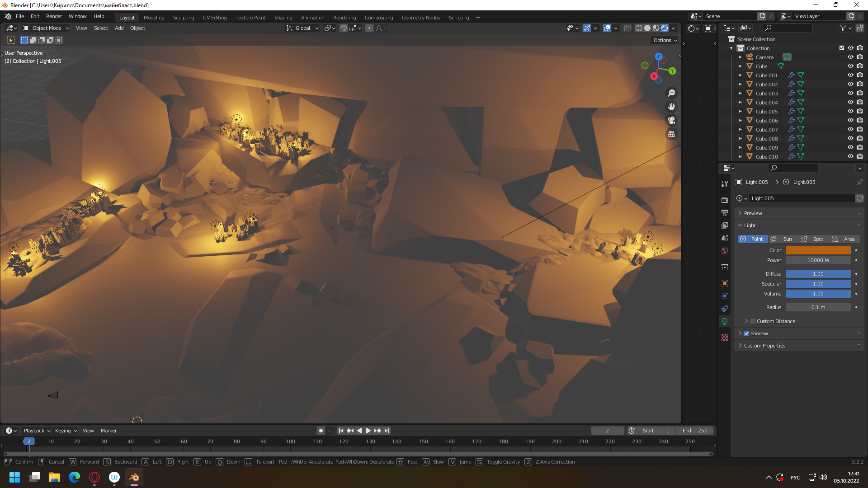Click the zoom viewport magnifier icon
Image resolution: width=868 pixels, height=488 pixels.
(671, 93)
